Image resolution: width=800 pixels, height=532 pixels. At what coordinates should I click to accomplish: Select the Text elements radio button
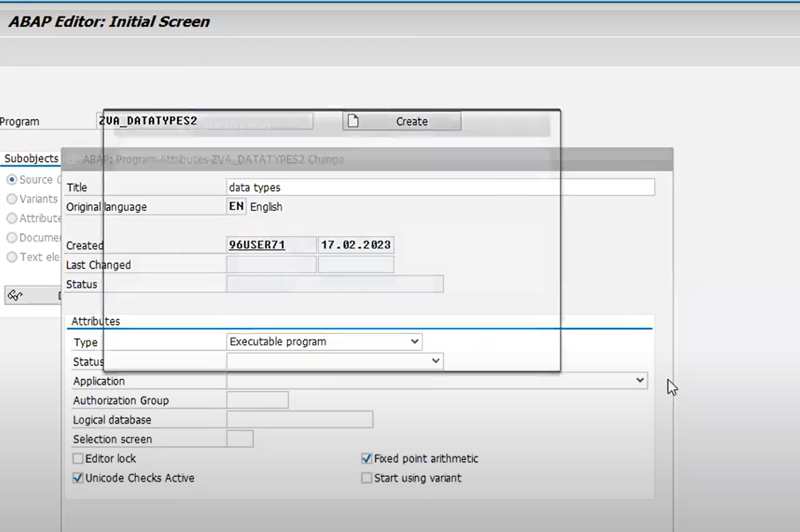[x=11, y=257]
